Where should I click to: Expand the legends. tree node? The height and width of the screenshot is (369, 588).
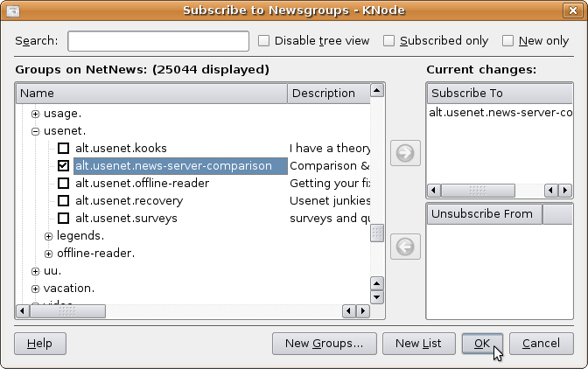[x=49, y=236]
